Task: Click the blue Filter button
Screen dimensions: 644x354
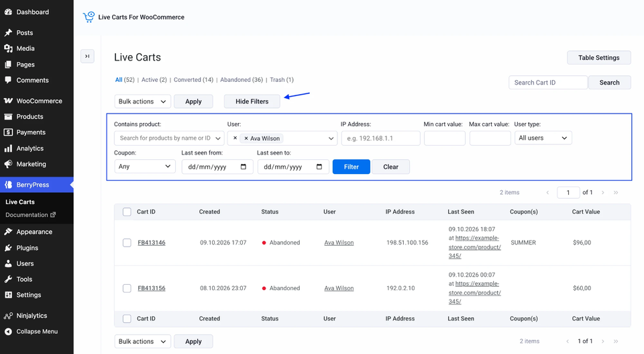Action: [x=351, y=167]
